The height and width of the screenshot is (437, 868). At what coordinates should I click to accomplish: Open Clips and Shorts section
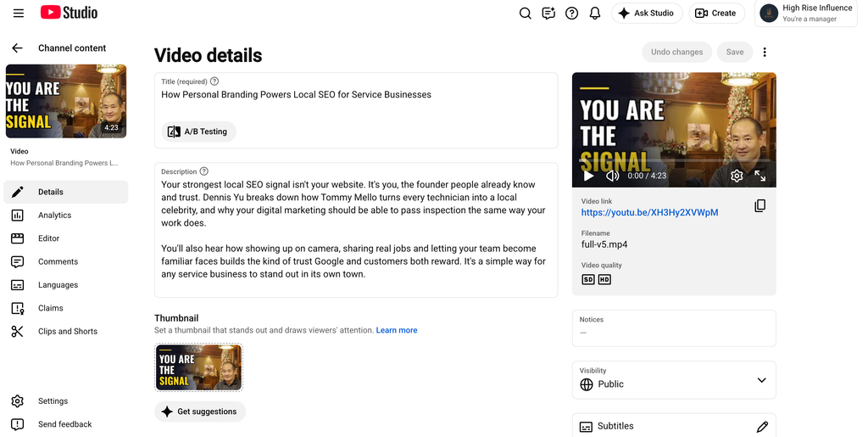click(x=66, y=331)
